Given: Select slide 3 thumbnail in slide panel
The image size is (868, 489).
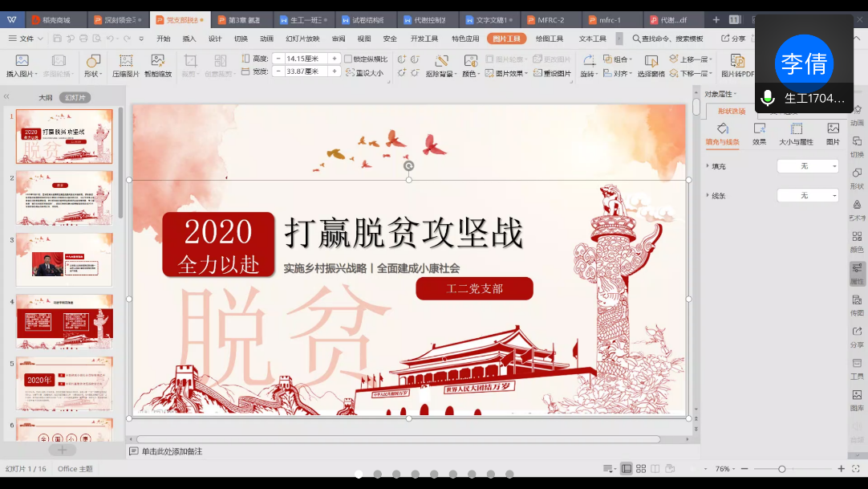Looking at the screenshot, I should point(64,260).
